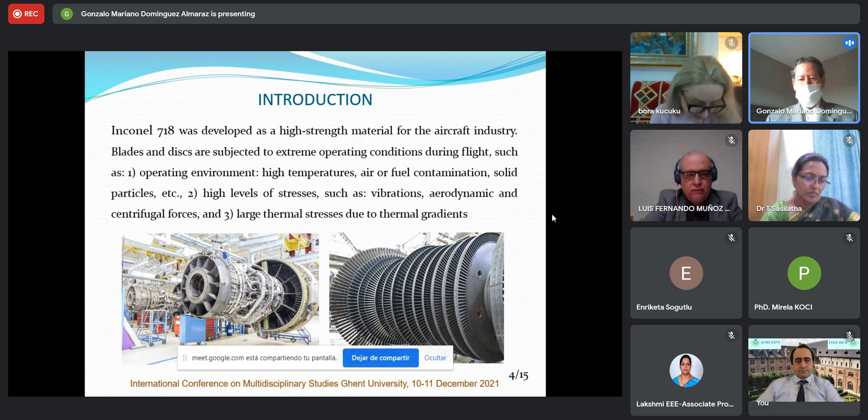Click the red REC recording indicator
The height and width of the screenshot is (420, 868).
pyautogui.click(x=26, y=14)
